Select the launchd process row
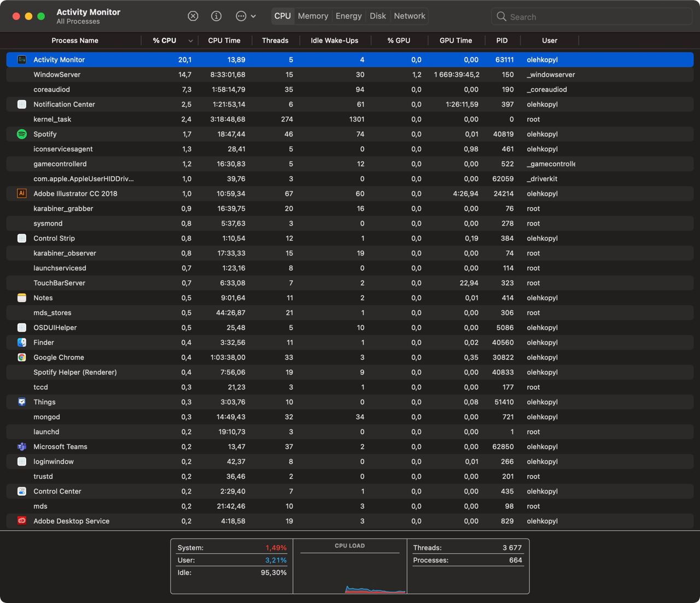Viewport: 700px width, 603px height. [350, 432]
